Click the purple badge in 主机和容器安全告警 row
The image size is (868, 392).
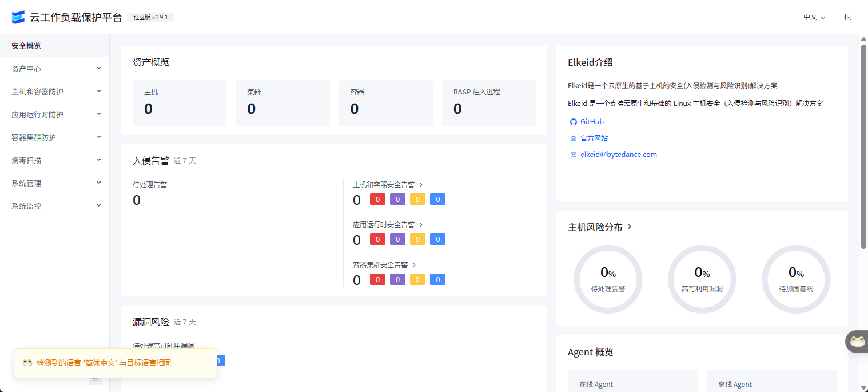tap(397, 199)
